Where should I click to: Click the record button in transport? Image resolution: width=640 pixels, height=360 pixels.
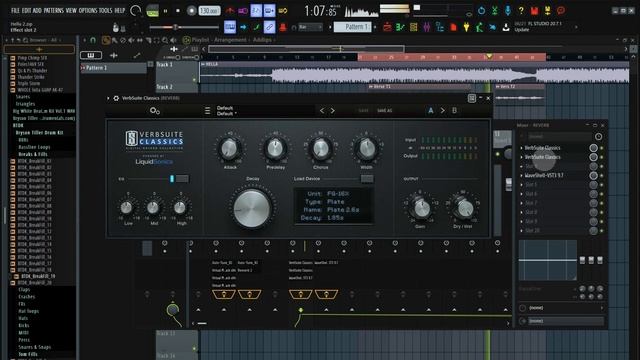coord(191,11)
